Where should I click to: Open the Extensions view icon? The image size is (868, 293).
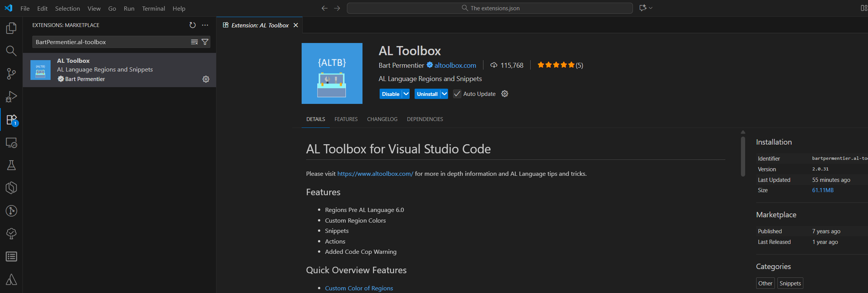click(11, 120)
